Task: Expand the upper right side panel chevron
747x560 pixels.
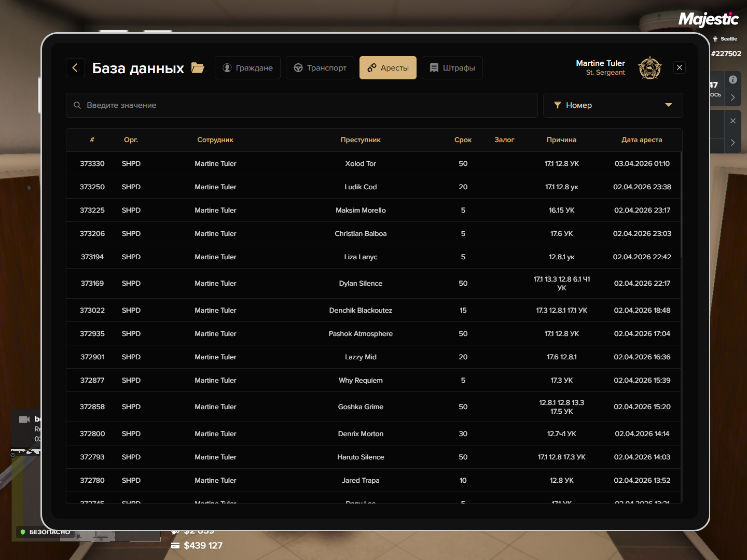Action: tap(732, 97)
